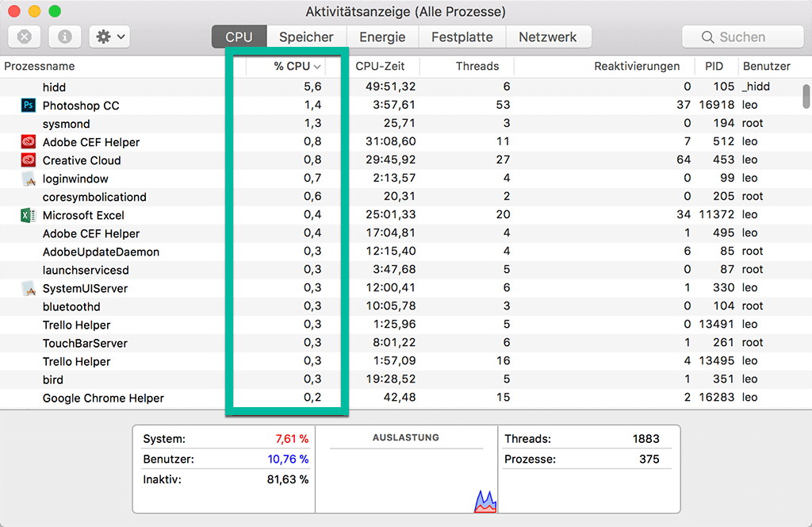Select the bluetoothd process
The width and height of the screenshot is (812, 527).
click(x=71, y=307)
